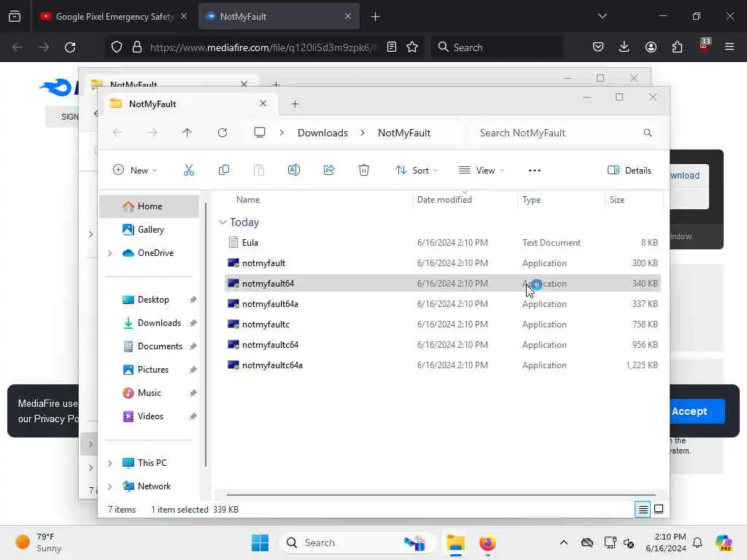Click the PC icon in Explorer address bar
The height and width of the screenshot is (560, 747).
click(x=260, y=133)
